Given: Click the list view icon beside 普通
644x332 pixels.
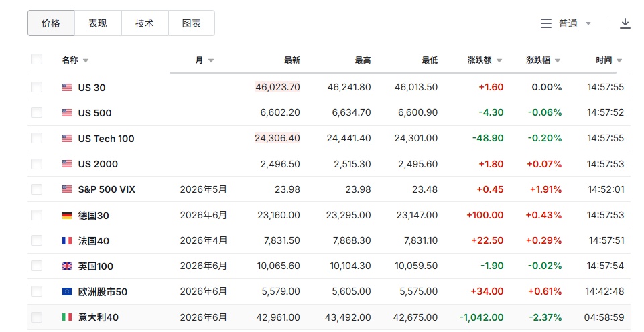Looking at the screenshot, I should point(546,23).
